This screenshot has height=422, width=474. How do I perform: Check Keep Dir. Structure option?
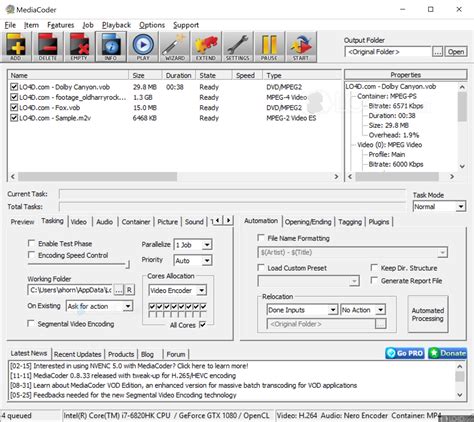pyautogui.click(x=374, y=268)
